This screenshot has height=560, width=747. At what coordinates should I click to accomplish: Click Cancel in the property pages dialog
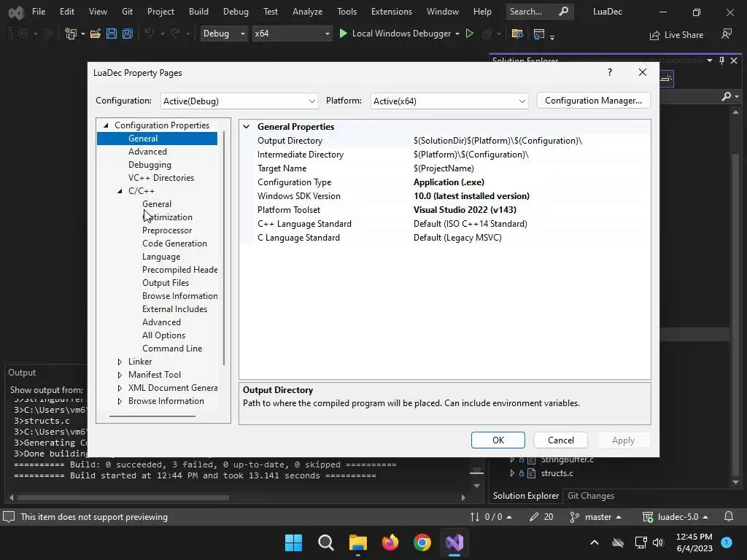point(561,440)
